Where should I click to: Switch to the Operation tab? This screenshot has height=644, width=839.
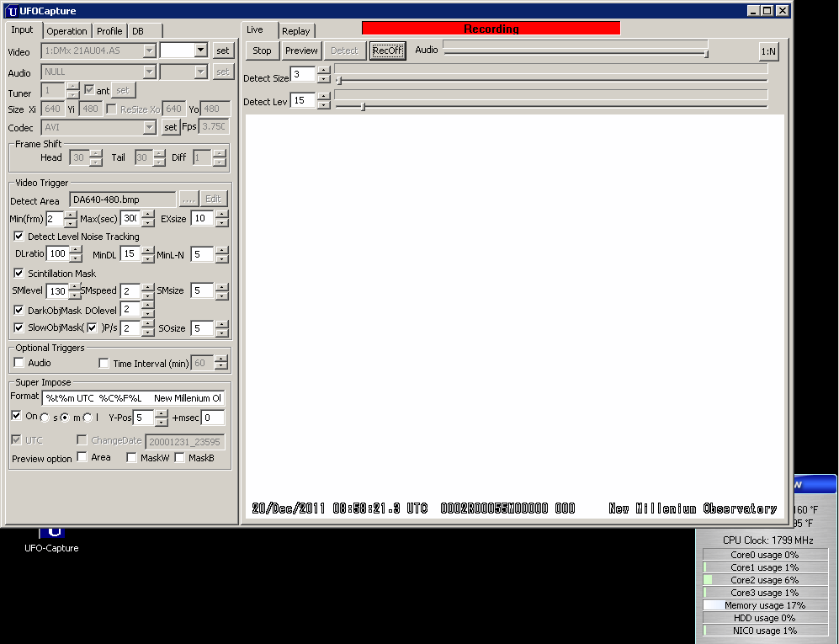(66, 31)
